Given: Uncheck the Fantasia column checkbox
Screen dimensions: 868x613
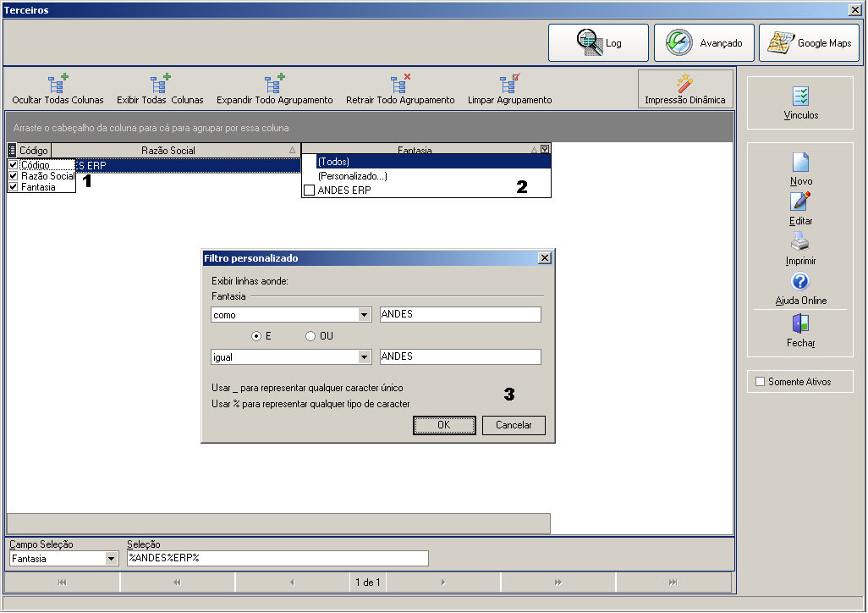Looking at the screenshot, I should point(14,187).
